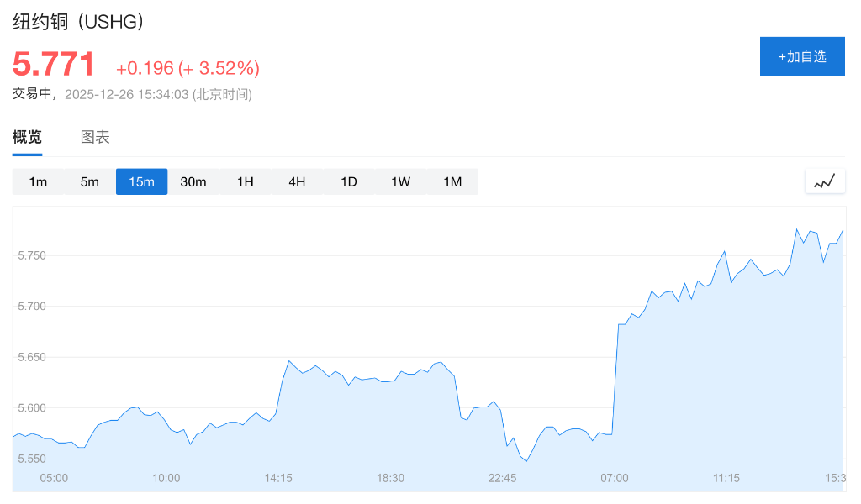This screenshot has height=504, width=861.
Task: Click the 07:00 time axis label
Action: pos(615,478)
